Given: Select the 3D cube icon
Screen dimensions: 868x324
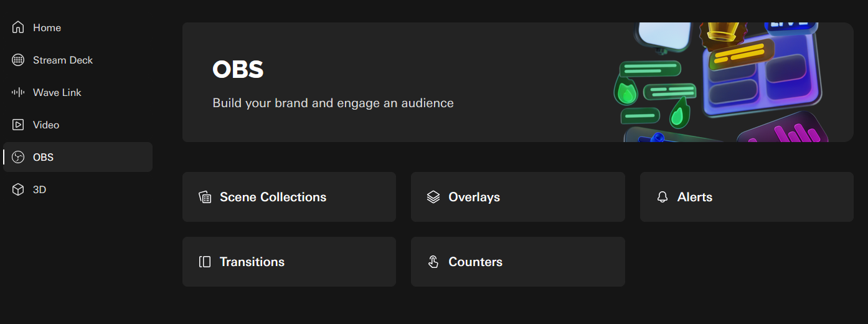Looking at the screenshot, I should (18, 189).
